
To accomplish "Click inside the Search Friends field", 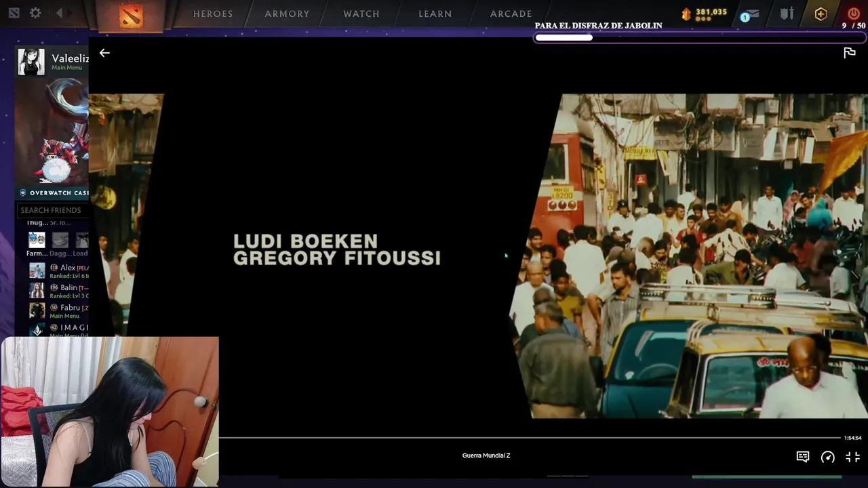I will coord(53,210).
